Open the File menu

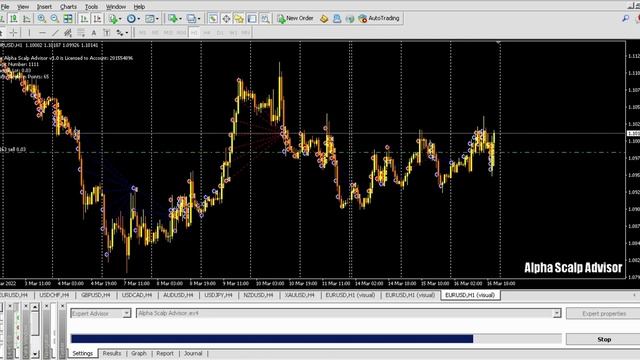5,7
